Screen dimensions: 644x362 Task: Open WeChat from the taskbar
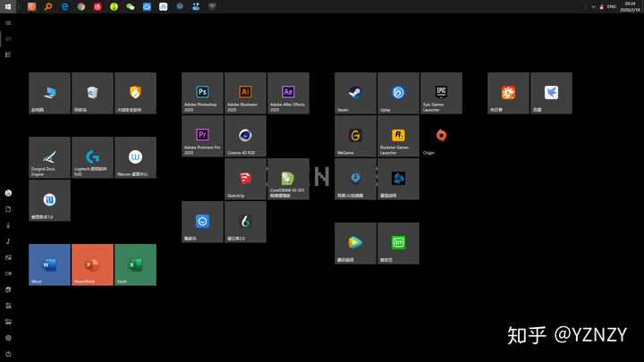(131, 6)
